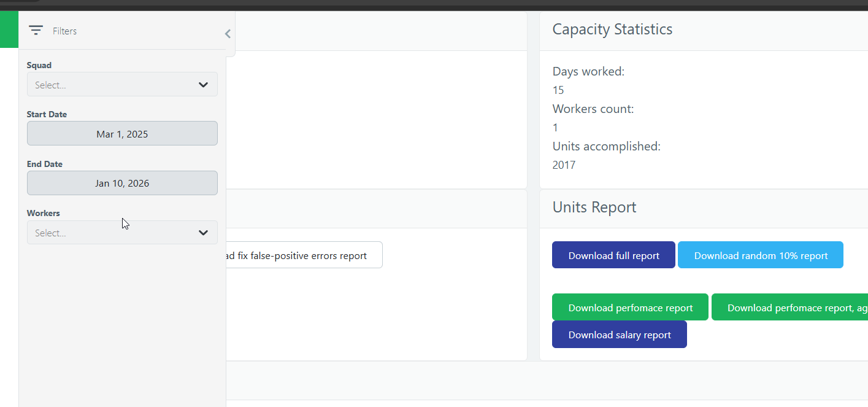
Task: Expand the Workers dropdown arrow
Action: pos(204,233)
